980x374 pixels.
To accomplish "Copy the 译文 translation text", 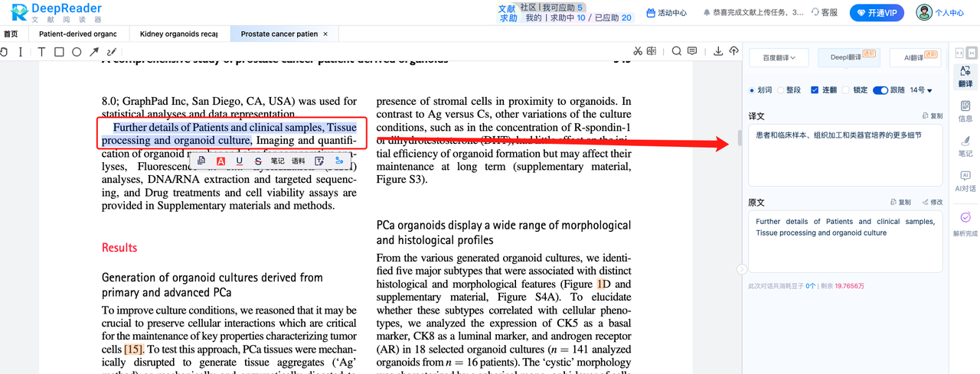I will pyautogui.click(x=932, y=116).
